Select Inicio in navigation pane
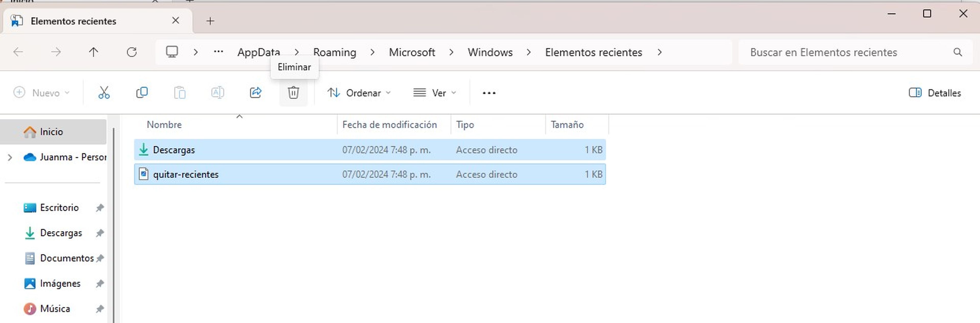The height and width of the screenshot is (323, 980). (x=53, y=132)
